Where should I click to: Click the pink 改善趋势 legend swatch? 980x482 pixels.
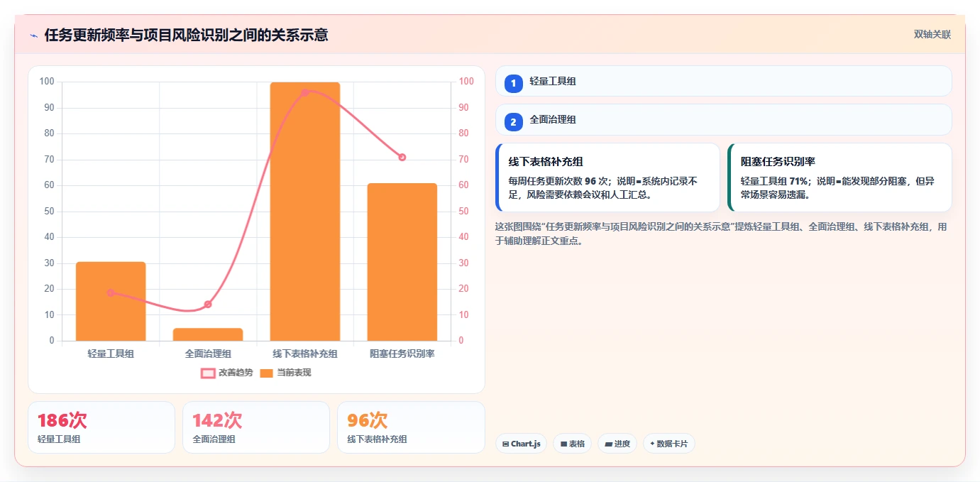208,373
